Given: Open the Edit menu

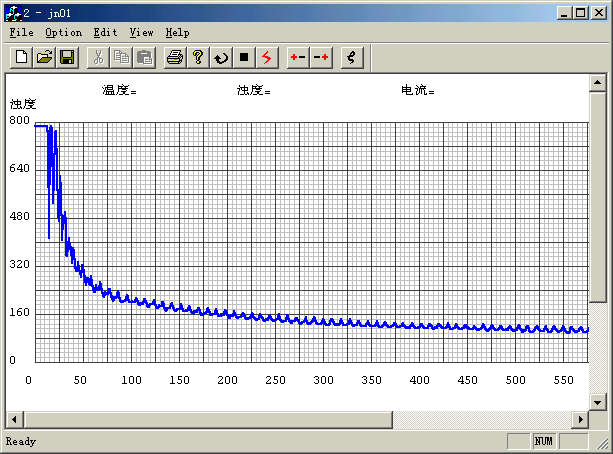Looking at the screenshot, I should 105,33.
